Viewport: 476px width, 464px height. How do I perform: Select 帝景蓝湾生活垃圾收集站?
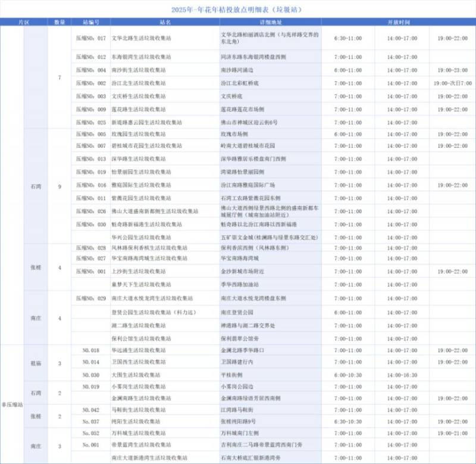(x=141, y=445)
